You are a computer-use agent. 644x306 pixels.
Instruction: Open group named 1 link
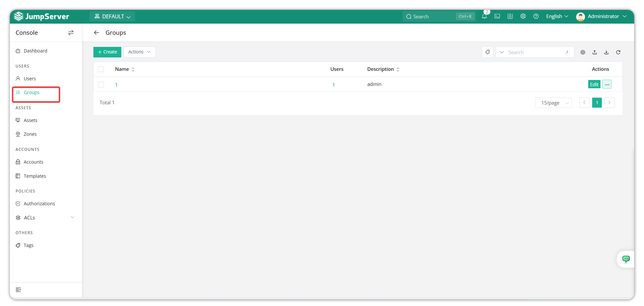tap(116, 85)
